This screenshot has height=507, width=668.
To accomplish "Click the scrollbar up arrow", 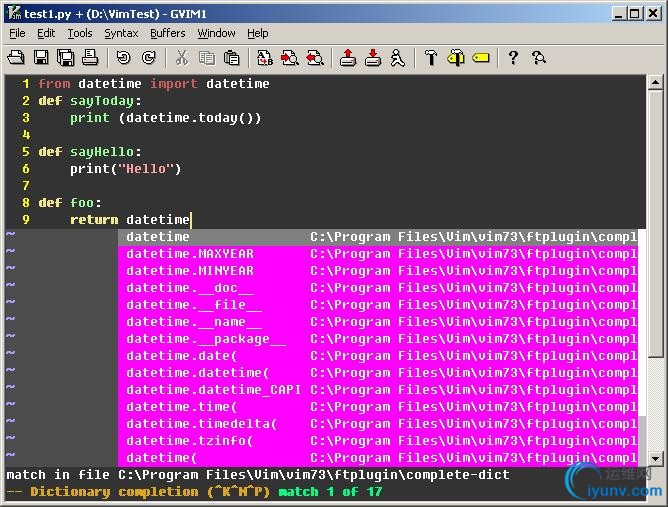I will coord(655,82).
